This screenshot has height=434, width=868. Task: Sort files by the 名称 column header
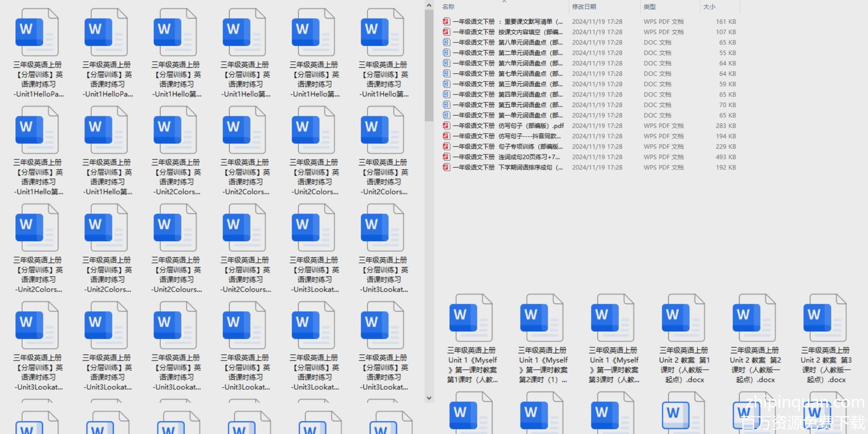click(x=448, y=7)
